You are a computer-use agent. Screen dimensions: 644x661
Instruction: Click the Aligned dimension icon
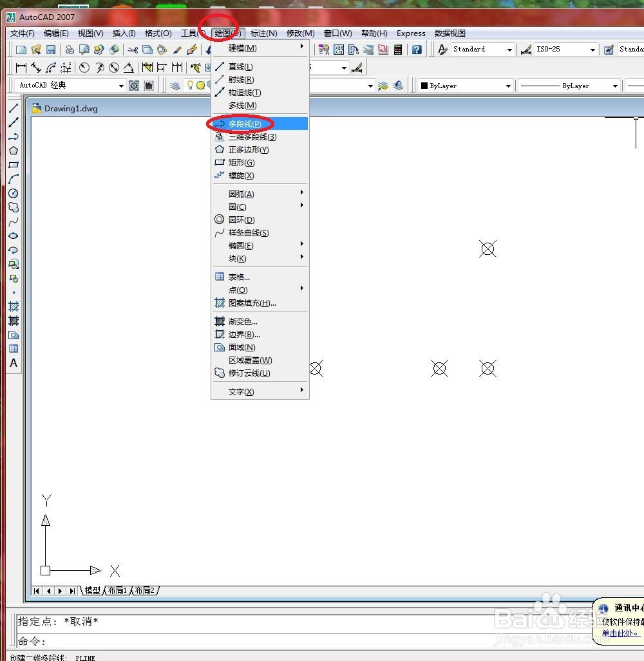coord(36,68)
